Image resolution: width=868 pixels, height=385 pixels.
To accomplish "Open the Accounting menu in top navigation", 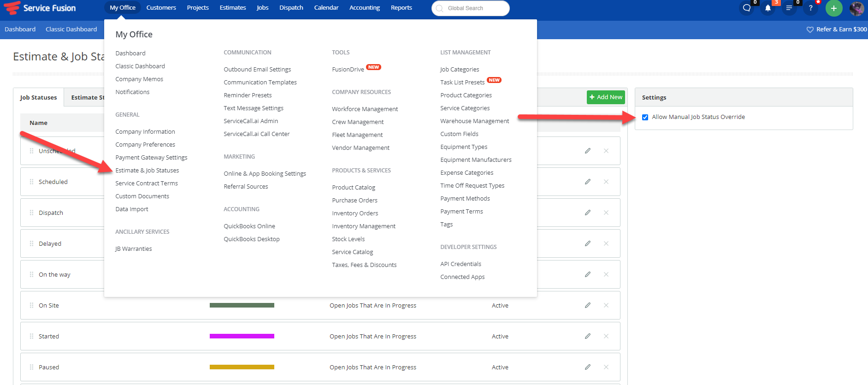I will click(365, 8).
